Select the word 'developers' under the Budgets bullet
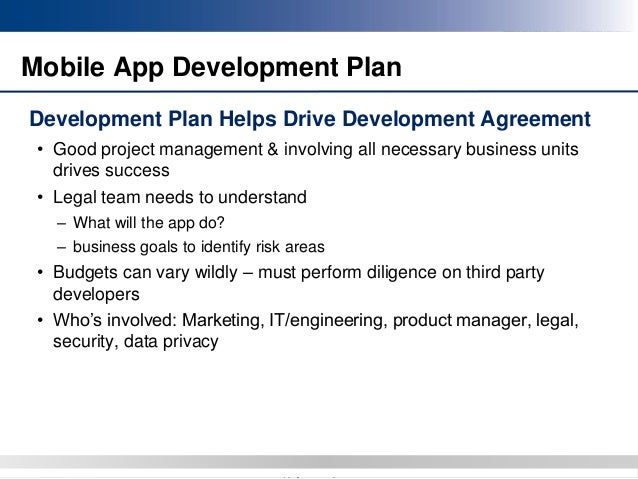 [x=96, y=294]
